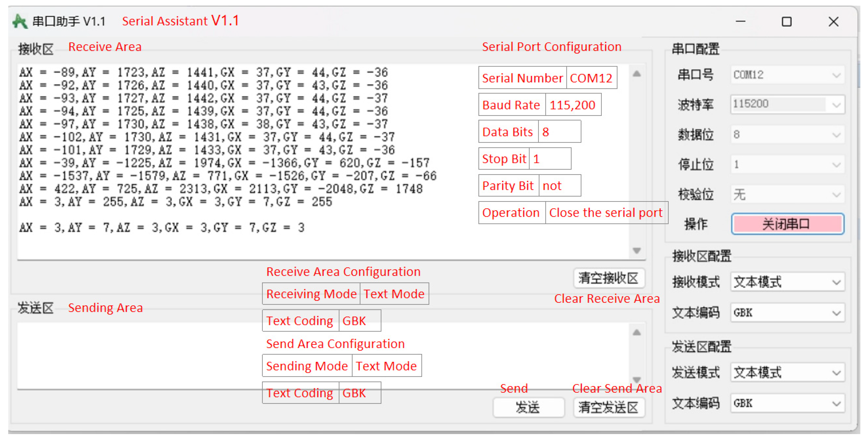Open the 串口号 COM12 dropdown
The image size is (868, 444).
(788, 75)
